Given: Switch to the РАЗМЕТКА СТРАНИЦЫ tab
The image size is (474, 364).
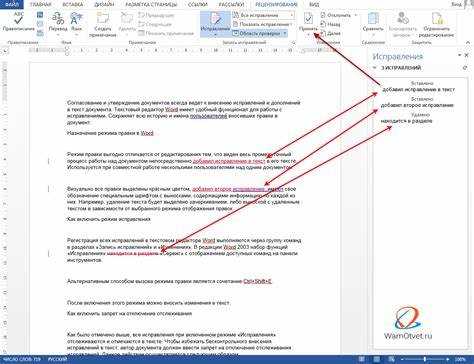Looking at the screenshot, I should [151, 5].
